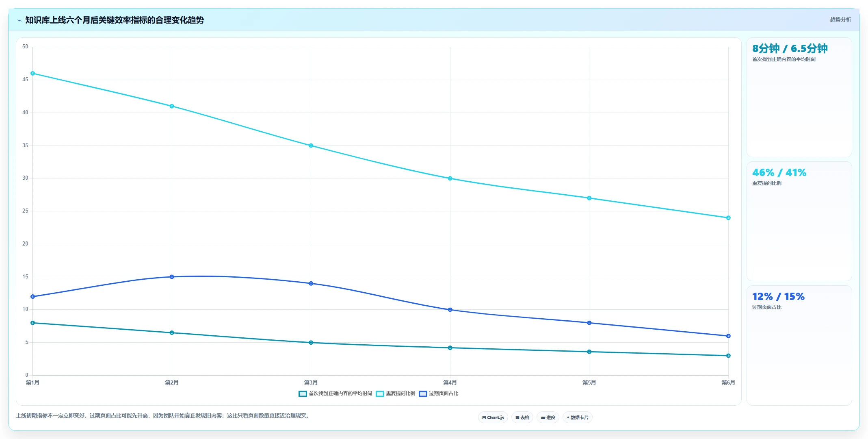The height and width of the screenshot is (439, 868).
Task: Click the 重复提问比例 point at 第4月 (30)
Action: tap(450, 178)
